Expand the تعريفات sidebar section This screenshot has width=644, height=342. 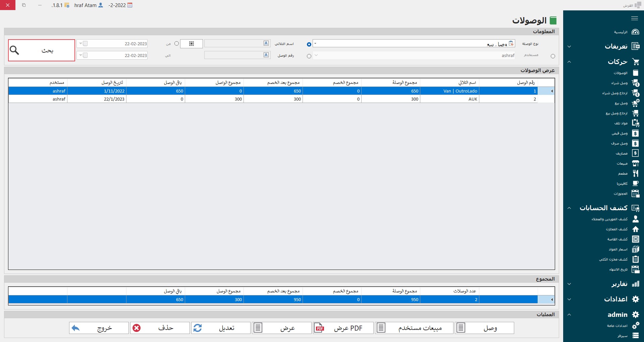coord(569,46)
